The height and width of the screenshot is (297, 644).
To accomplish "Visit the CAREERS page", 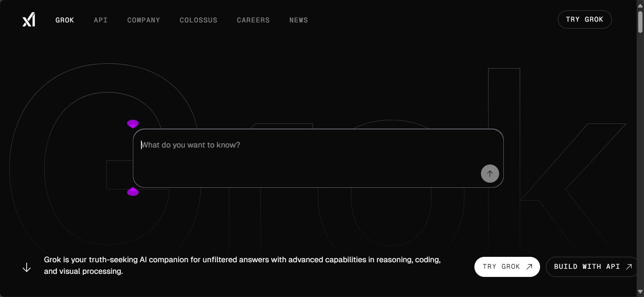I will click(x=253, y=20).
